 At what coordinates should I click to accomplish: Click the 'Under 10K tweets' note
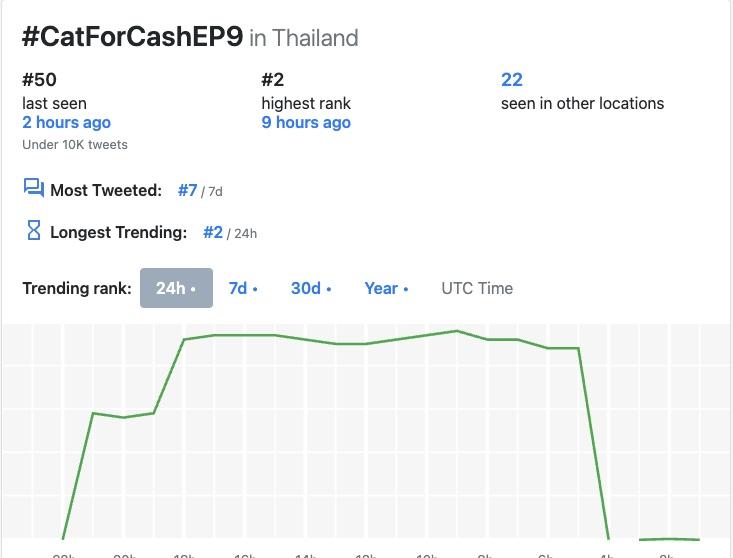pyautogui.click(x=75, y=144)
